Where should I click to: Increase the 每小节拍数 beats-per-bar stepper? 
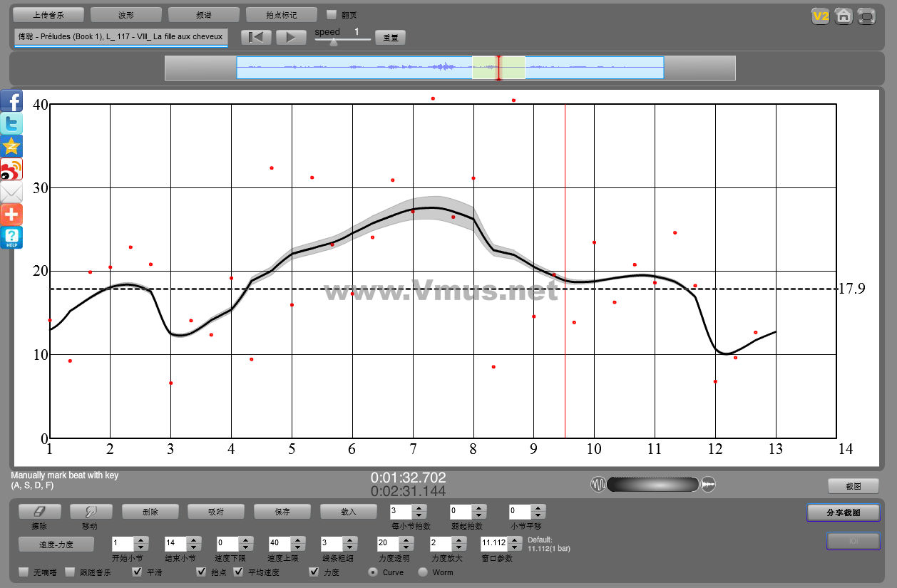pos(419,507)
